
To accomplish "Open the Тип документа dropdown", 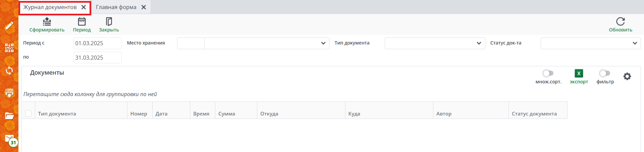I will click(x=479, y=43).
